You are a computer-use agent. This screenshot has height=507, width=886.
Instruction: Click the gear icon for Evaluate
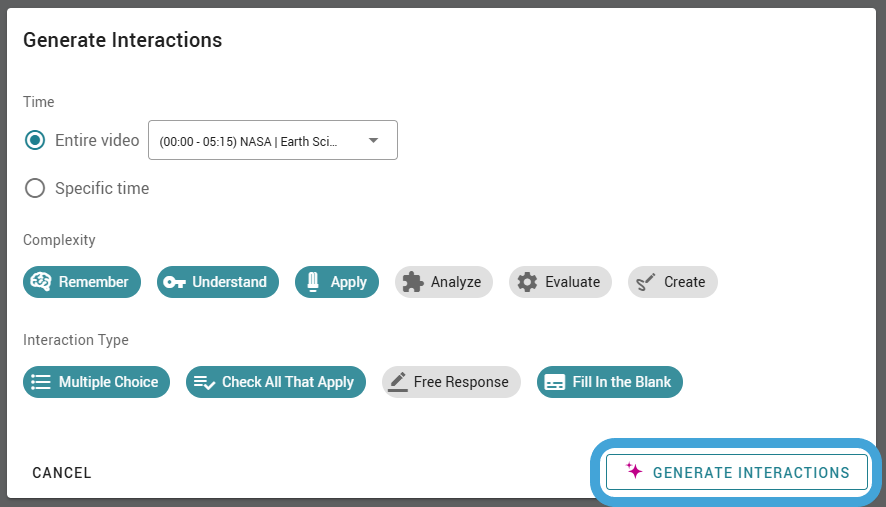(x=527, y=282)
